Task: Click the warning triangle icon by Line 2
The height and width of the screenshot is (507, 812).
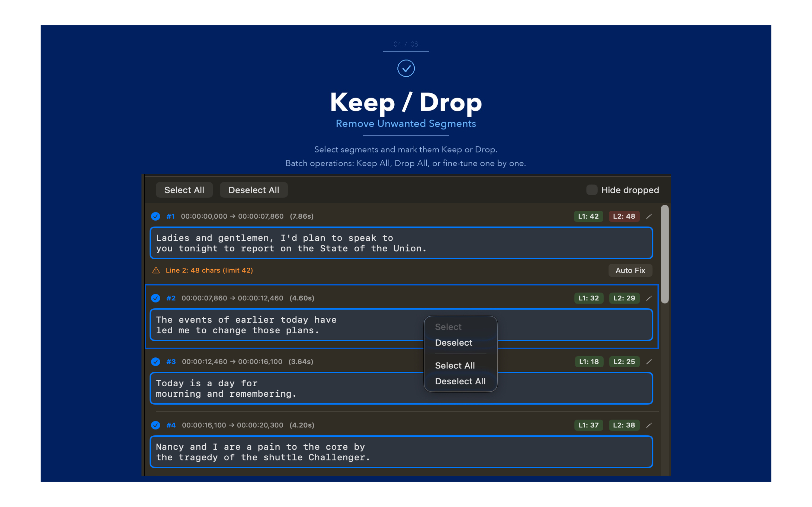Action: tap(156, 270)
